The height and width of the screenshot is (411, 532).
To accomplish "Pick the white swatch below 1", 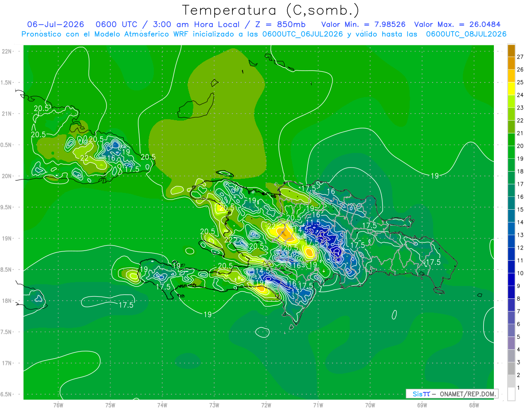I will (x=511, y=394).
